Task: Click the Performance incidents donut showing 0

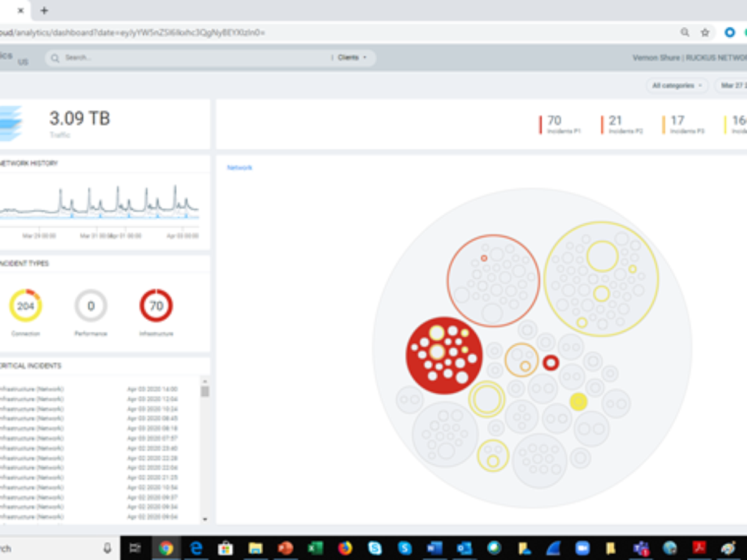Action: [x=91, y=306]
